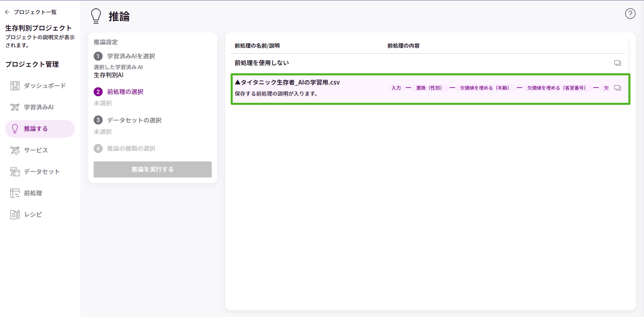
Task: Click the レシピ sidebar icon
Action: click(15, 215)
